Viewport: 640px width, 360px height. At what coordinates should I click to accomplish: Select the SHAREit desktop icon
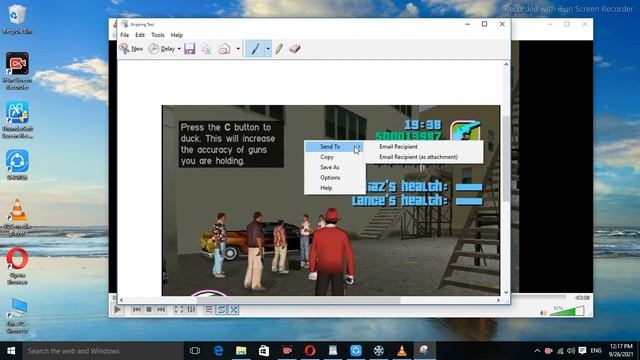[x=17, y=165]
